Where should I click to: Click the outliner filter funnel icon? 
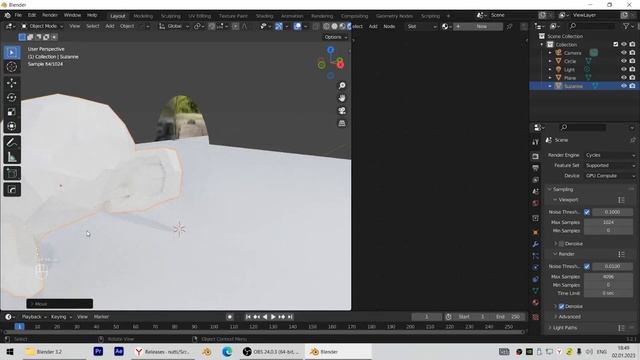coord(626,26)
